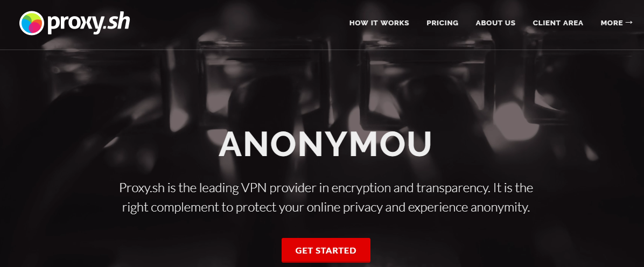
Task: Click the colorful proxy.sh circle logo icon
Action: coord(32,23)
